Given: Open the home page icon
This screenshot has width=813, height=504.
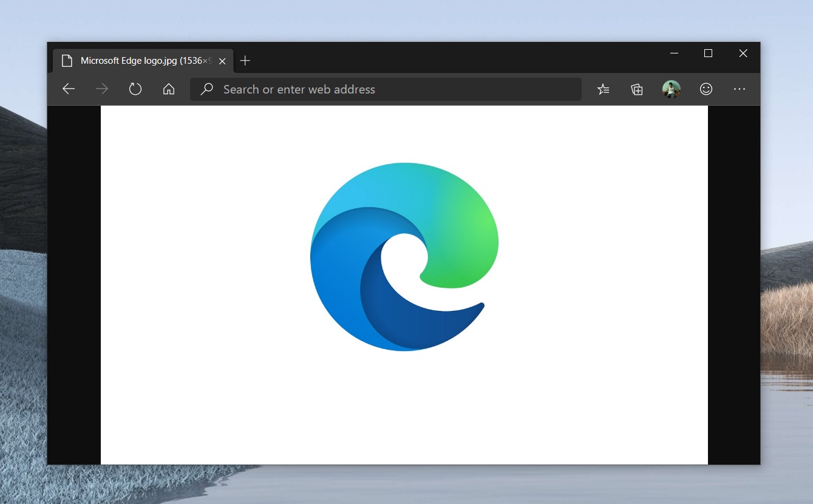Looking at the screenshot, I should [x=169, y=89].
